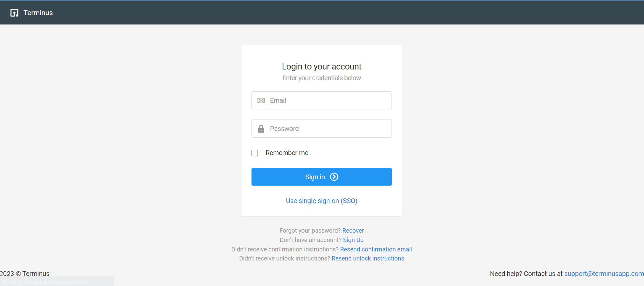Screen dimensions: 644x286
Task: Click the padlock icon in Password field
Action: 261,129
